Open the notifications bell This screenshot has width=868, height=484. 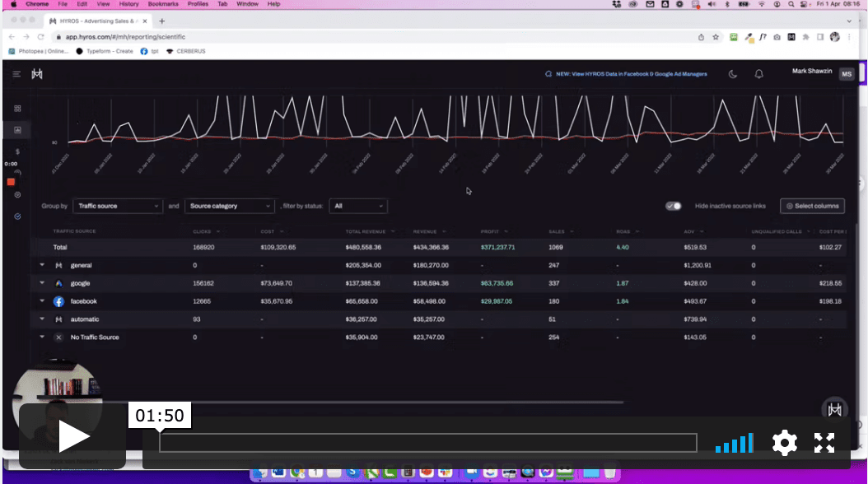(759, 74)
